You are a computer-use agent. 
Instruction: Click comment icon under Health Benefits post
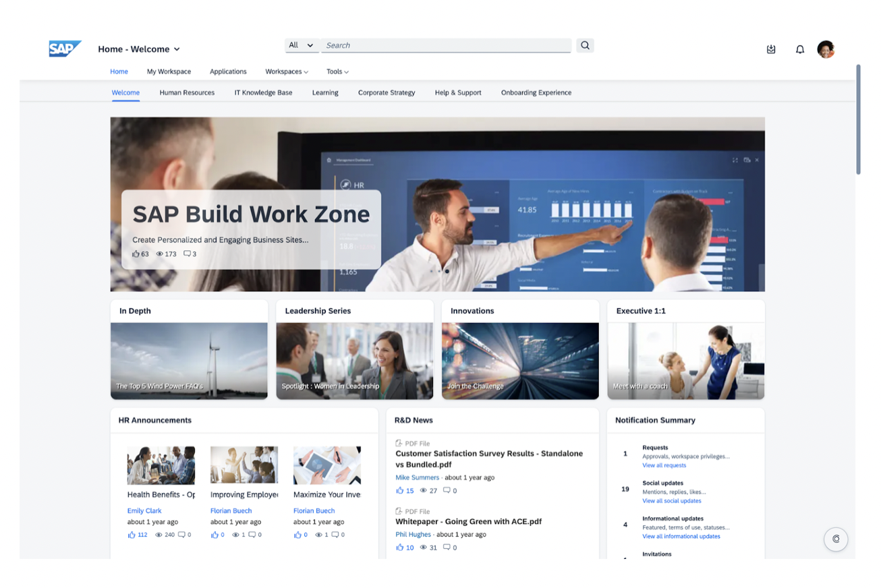[181, 535]
